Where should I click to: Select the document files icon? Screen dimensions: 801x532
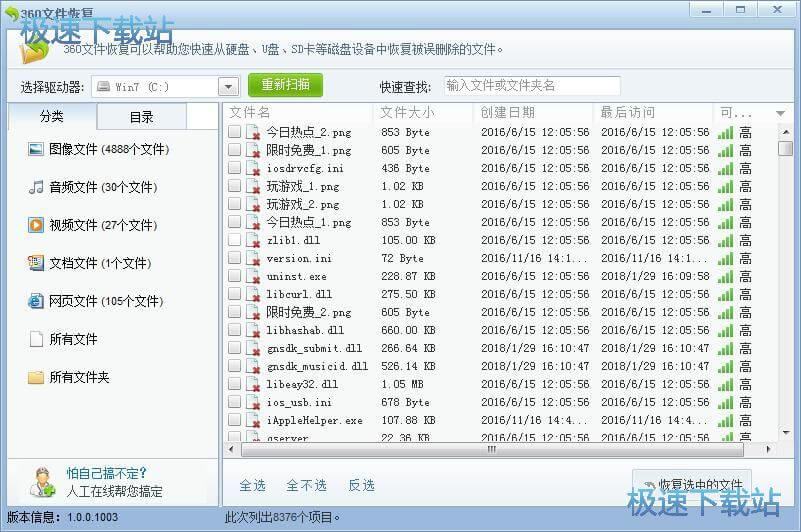pyautogui.click(x=36, y=263)
